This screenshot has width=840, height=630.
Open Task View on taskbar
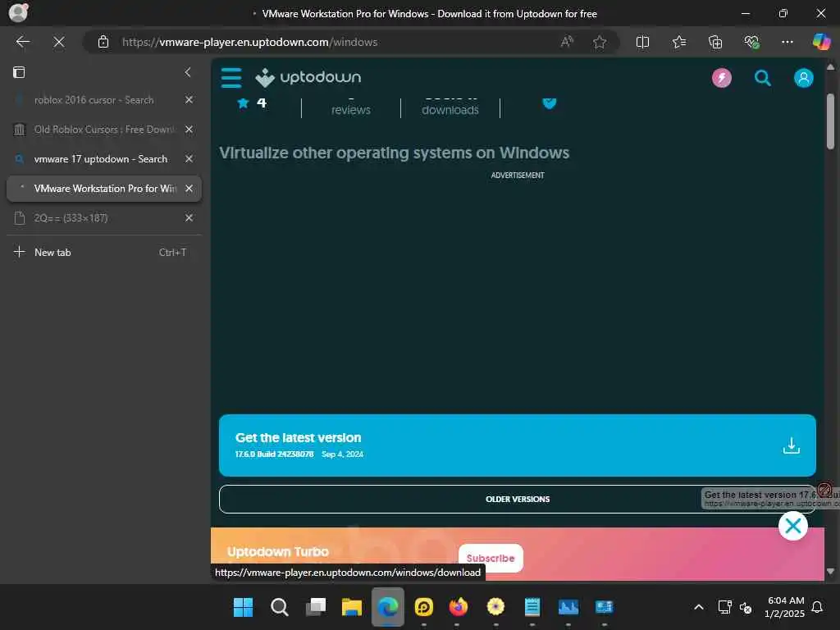316,607
